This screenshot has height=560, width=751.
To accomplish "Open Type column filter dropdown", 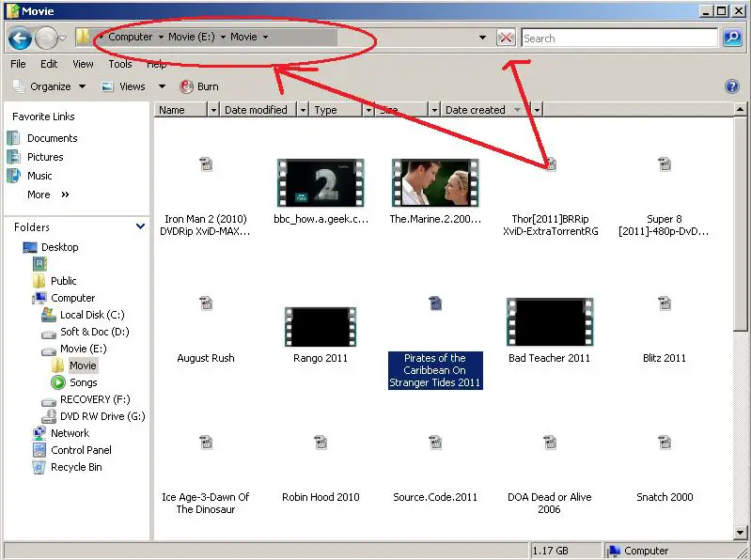I will coord(368,110).
